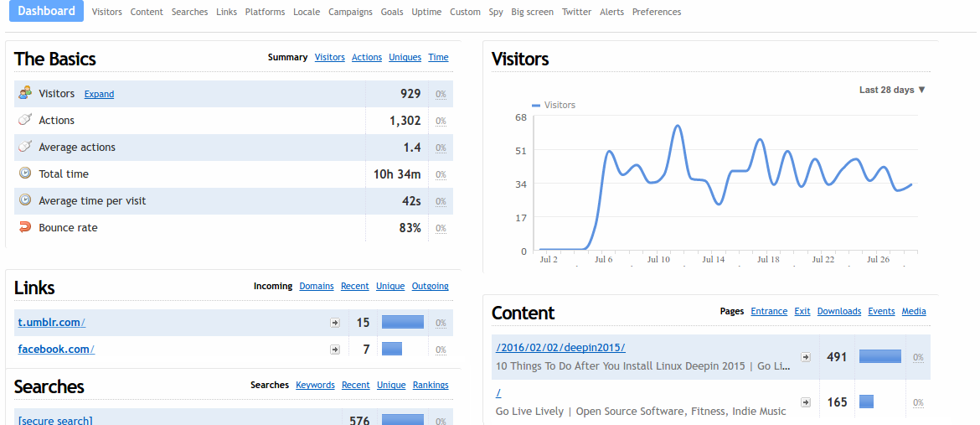This screenshot has width=980, height=425.
Task: Click the Visitors people icon in The Basics
Action: click(25, 93)
